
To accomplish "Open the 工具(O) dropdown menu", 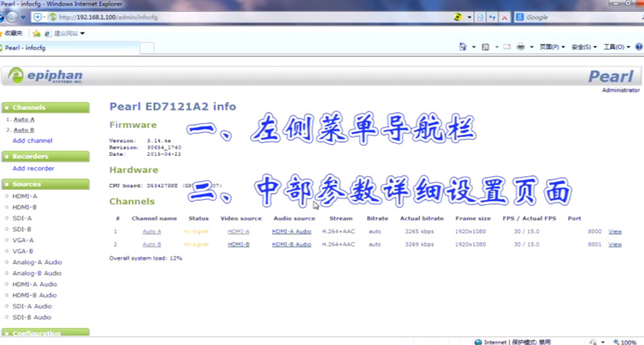I will coord(616,47).
